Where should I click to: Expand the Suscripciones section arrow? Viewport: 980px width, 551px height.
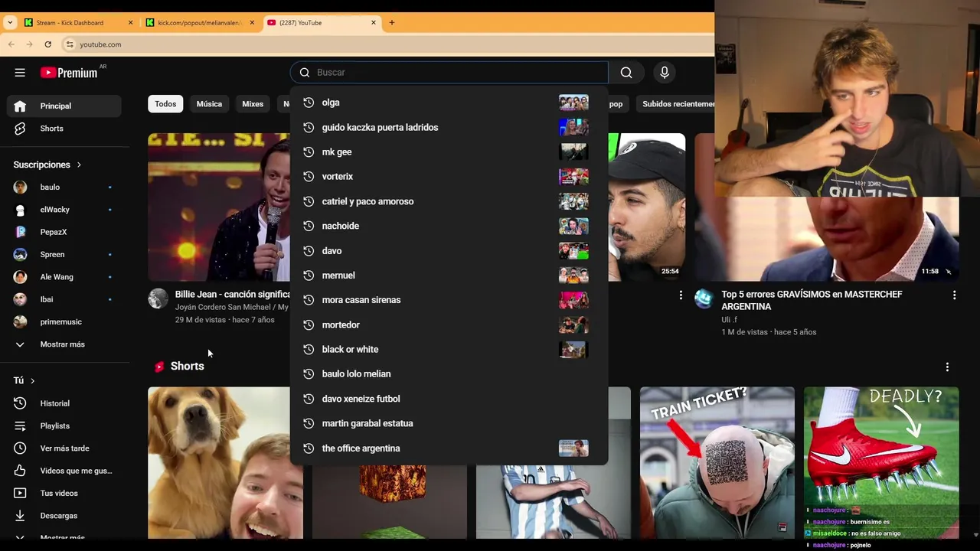click(78, 165)
